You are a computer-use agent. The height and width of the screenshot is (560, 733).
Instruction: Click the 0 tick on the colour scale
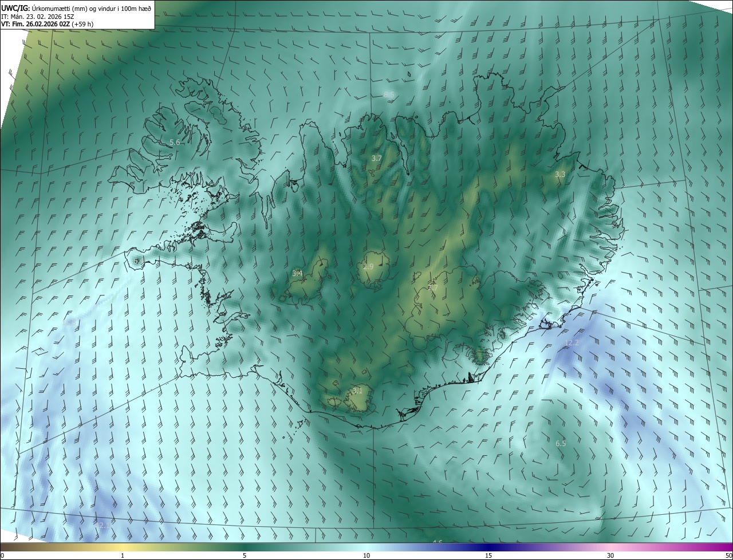[x=2, y=555]
